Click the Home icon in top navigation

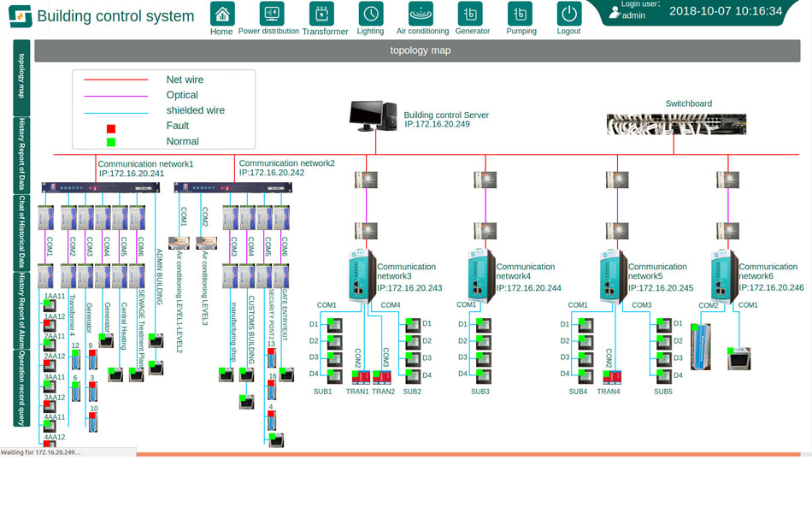[x=222, y=14]
